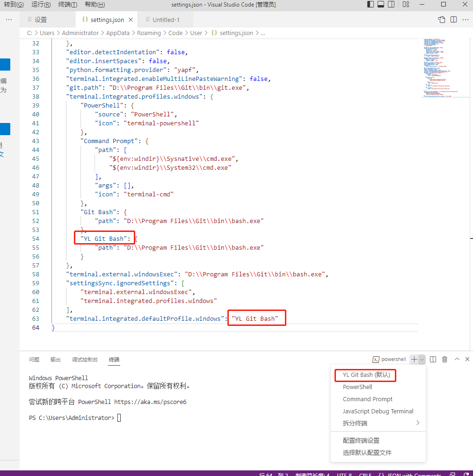Click the powershell terminal icon label
The image size is (473, 476).
[389, 360]
